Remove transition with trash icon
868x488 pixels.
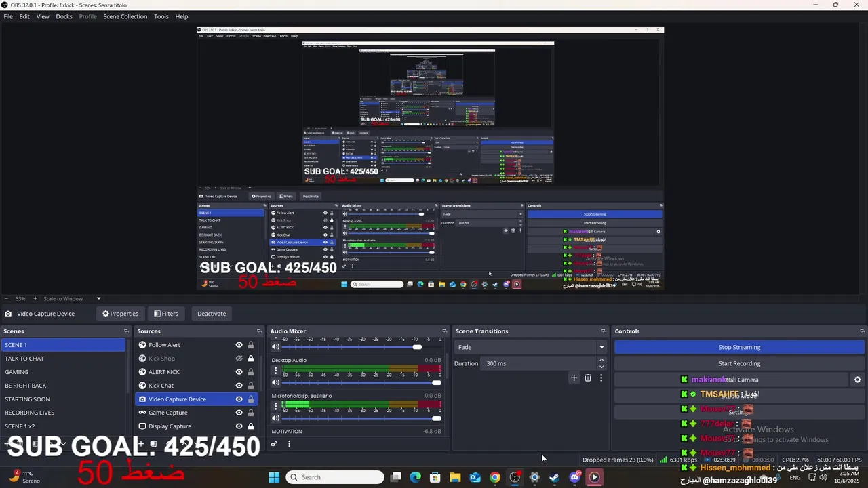click(587, 378)
